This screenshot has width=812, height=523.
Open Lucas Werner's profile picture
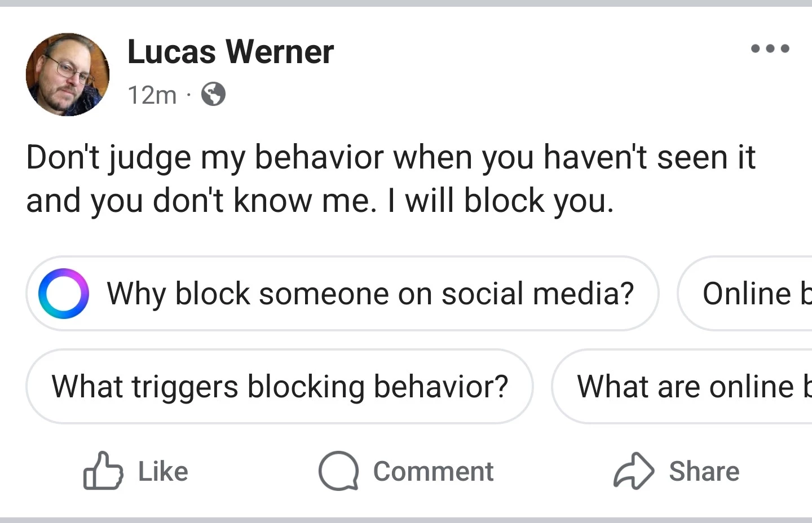[68, 74]
